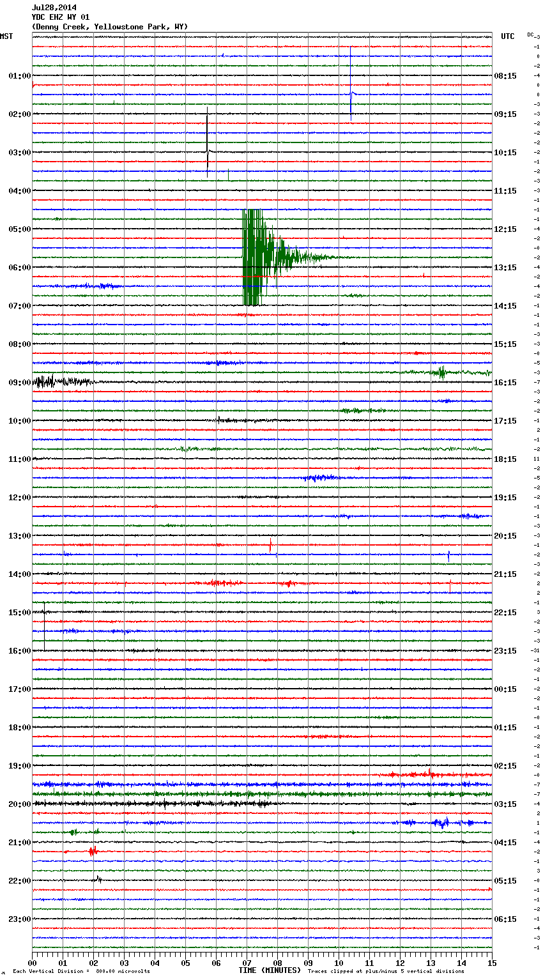Click minute tick label "10" on x-axis

(339, 963)
